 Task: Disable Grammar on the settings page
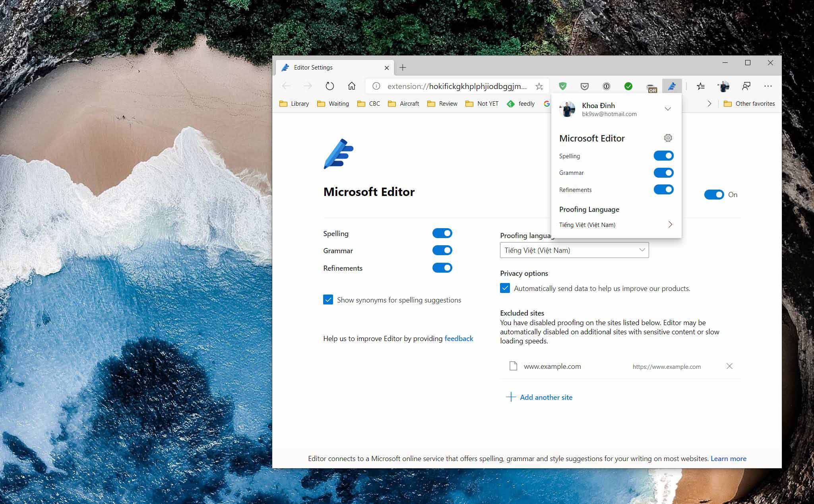pyautogui.click(x=442, y=250)
